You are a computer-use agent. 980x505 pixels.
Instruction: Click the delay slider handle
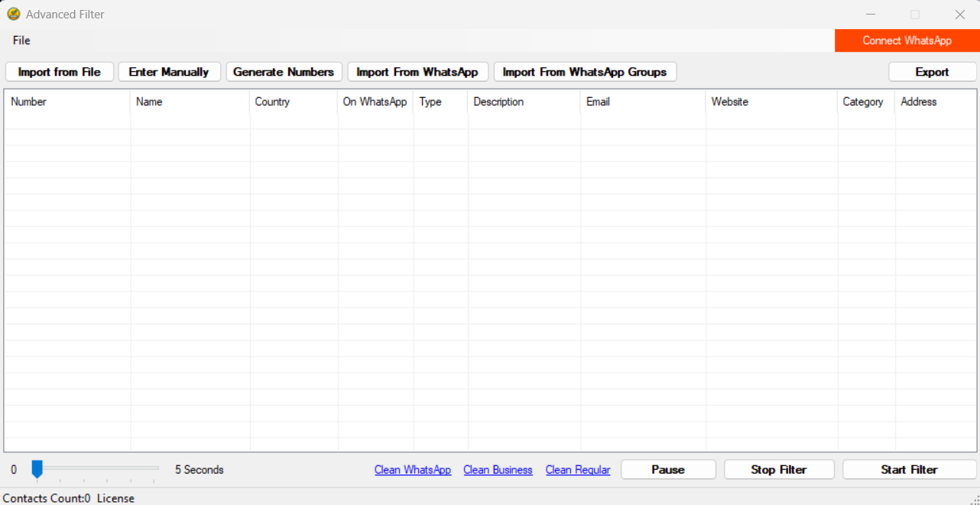[x=37, y=469]
